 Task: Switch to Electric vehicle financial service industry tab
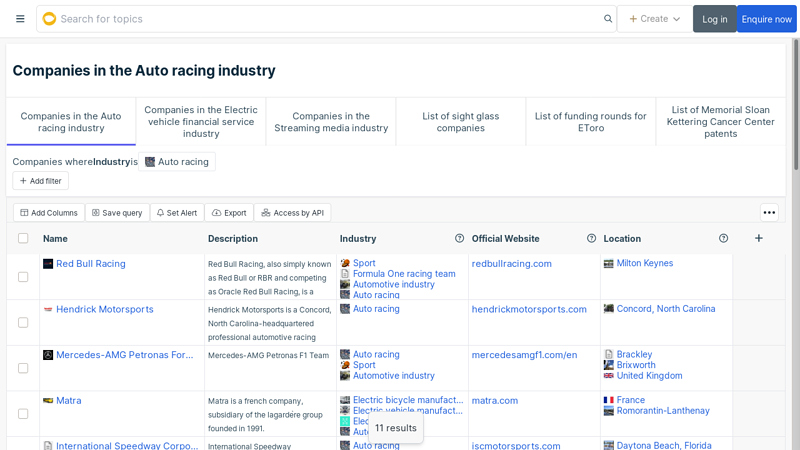coord(201,122)
